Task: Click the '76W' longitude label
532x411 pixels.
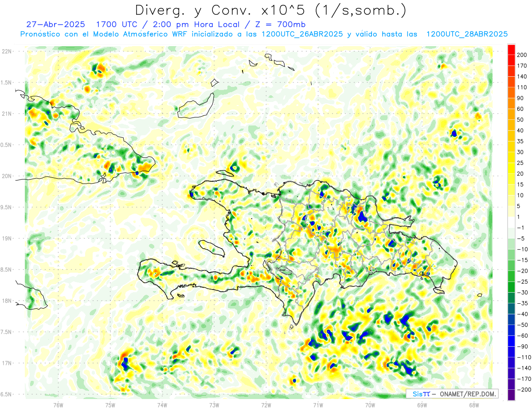Action: point(58,405)
